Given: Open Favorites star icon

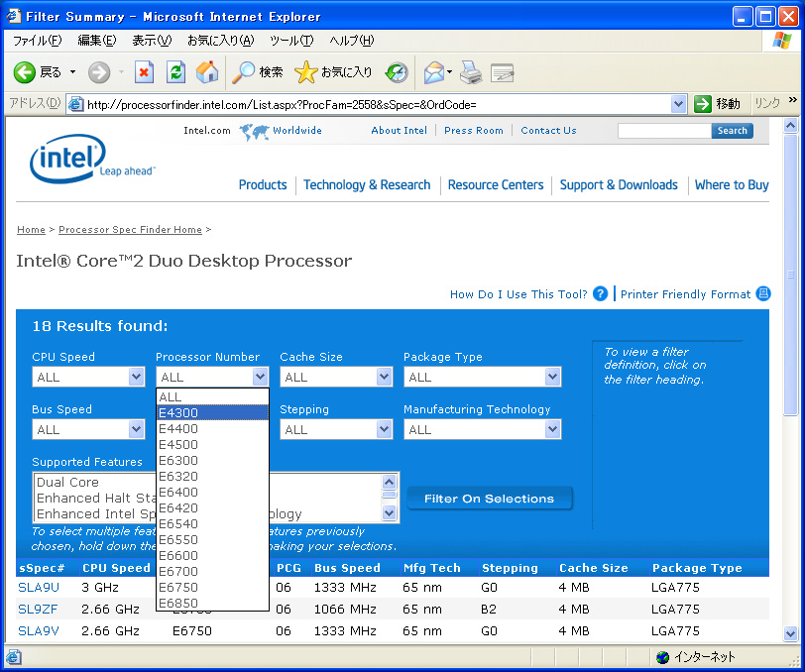Looking at the screenshot, I should coord(306,72).
